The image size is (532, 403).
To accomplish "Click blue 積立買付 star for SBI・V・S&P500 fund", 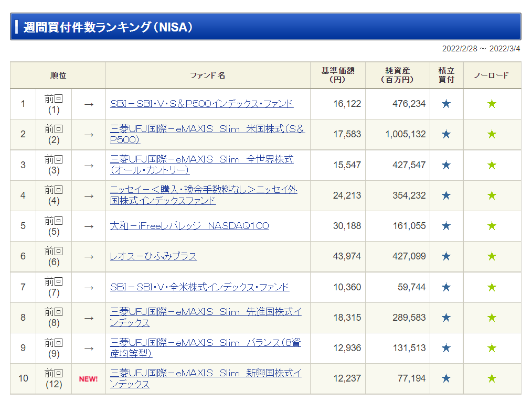I will point(446,104).
